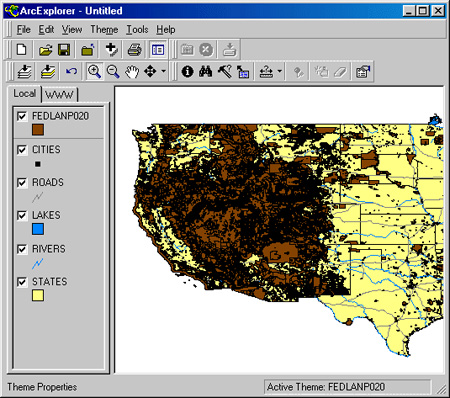Click the black CITIES point symbol
450x398 pixels.
point(38,164)
